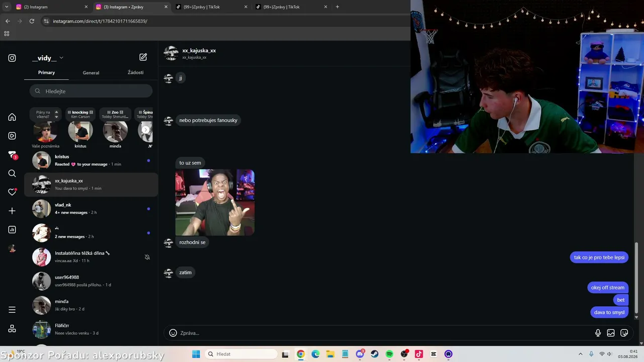Click the Windows taskbar Hledat search box

pos(242,354)
